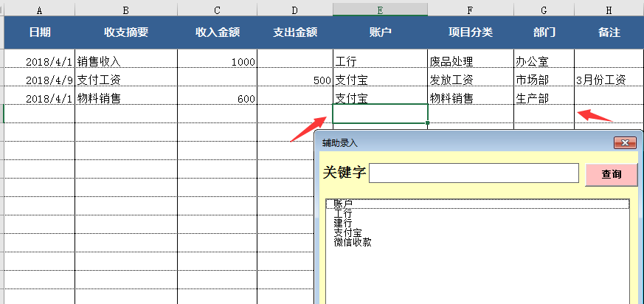Select column G header
Viewport: 644px width, 304px height.
[x=544, y=10]
